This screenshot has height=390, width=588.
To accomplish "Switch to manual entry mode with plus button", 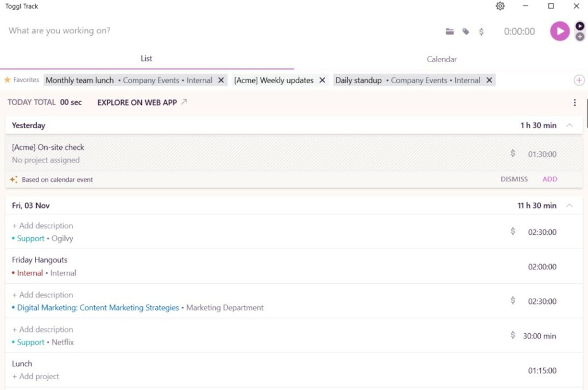I will pos(580,37).
